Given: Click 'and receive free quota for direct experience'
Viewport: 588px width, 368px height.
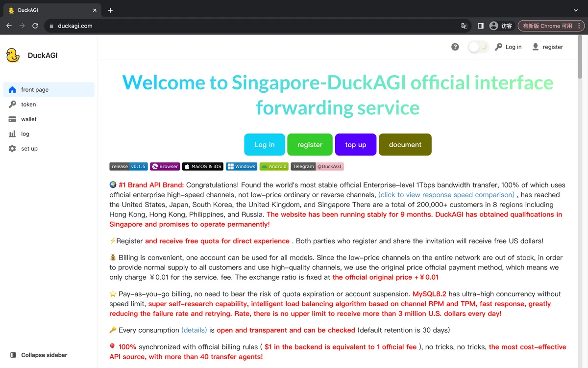Looking at the screenshot, I should pyautogui.click(x=217, y=241).
